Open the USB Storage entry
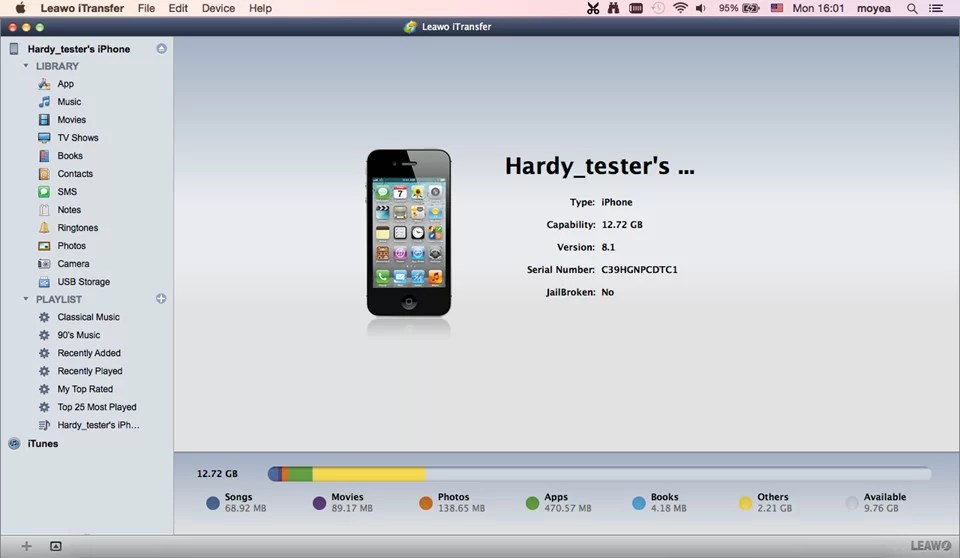The width and height of the screenshot is (960, 558). [x=84, y=282]
